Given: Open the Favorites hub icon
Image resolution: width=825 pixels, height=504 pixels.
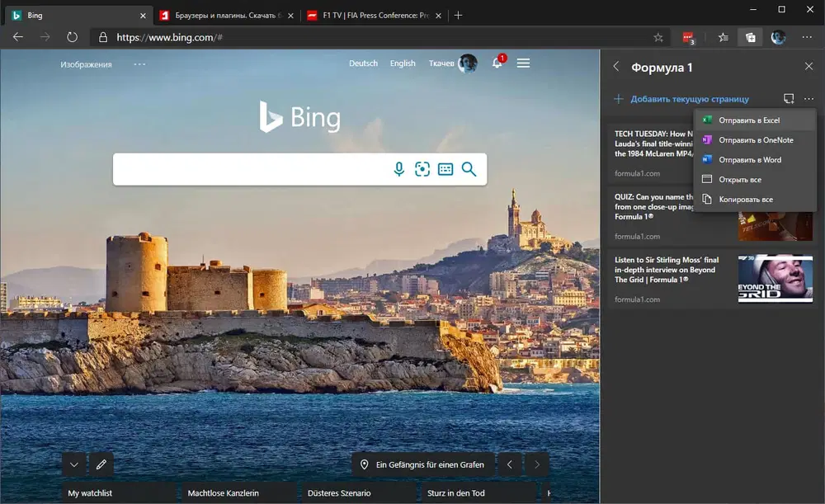Looking at the screenshot, I should pyautogui.click(x=723, y=37).
